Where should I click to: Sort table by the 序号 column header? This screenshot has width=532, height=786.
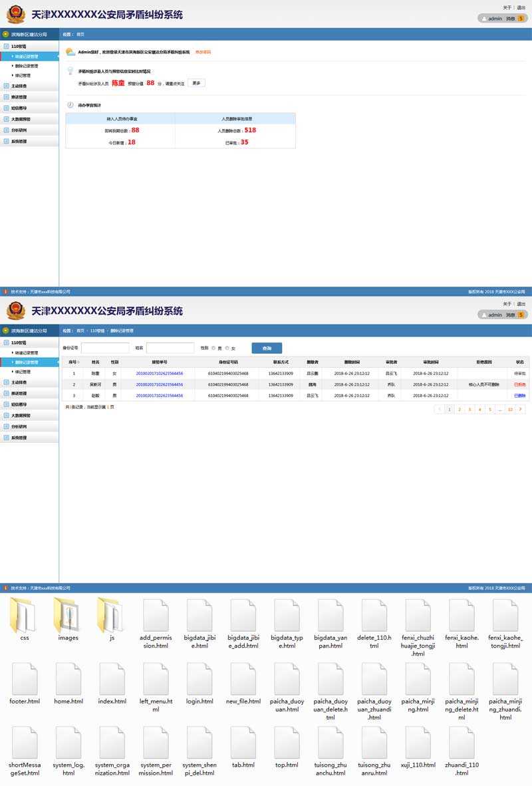(x=74, y=362)
